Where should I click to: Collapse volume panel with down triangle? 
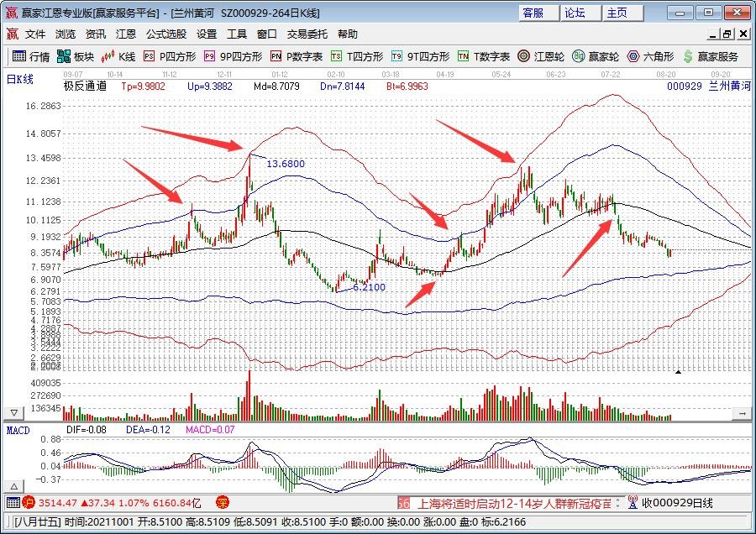14,413
